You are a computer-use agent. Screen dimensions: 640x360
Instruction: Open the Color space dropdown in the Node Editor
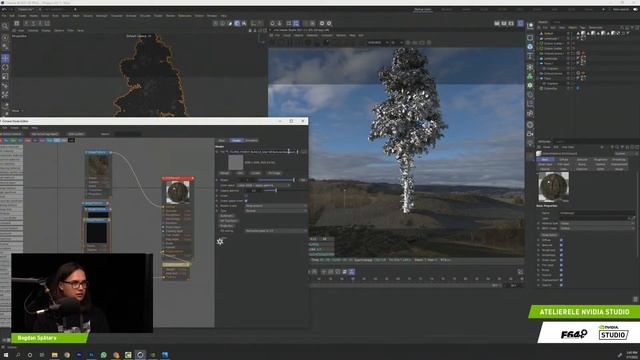coord(263,185)
